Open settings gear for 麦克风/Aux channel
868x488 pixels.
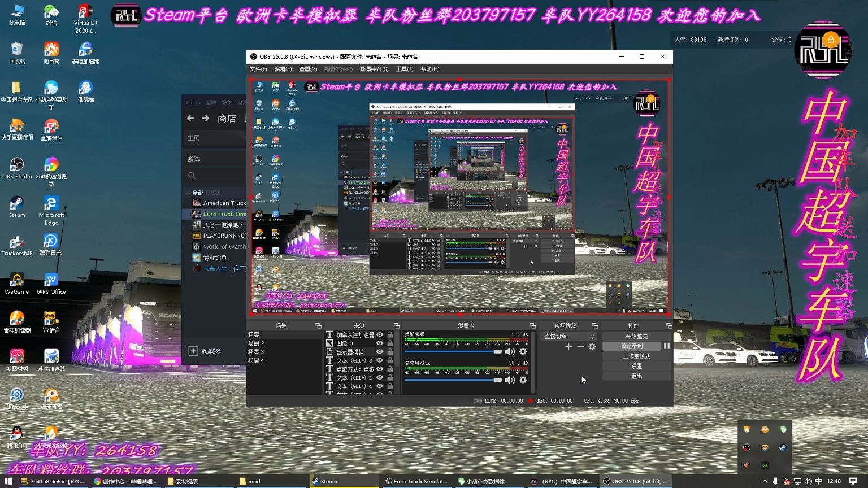point(523,380)
